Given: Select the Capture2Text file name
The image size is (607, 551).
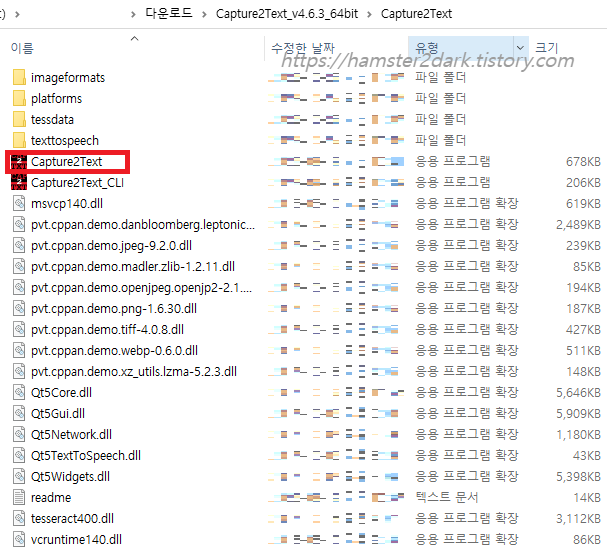Looking at the screenshot, I should [67, 161].
